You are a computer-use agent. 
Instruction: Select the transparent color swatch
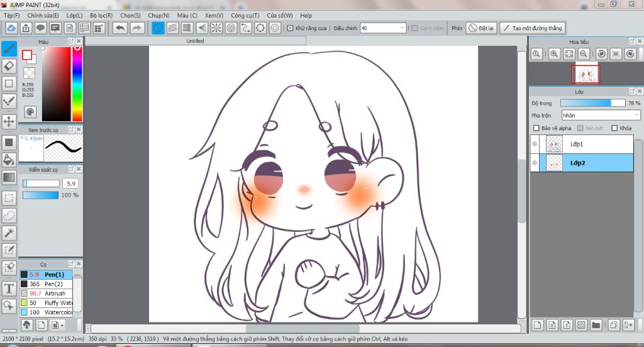(x=29, y=73)
